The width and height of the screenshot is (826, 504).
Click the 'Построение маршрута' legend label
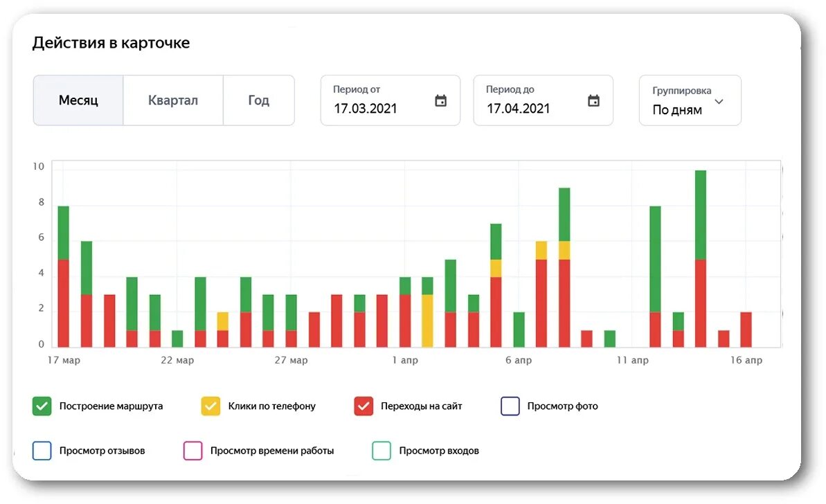pos(111,406)
